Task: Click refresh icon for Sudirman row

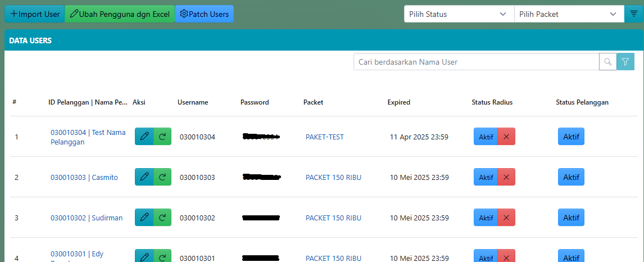Action: [162, 218]
